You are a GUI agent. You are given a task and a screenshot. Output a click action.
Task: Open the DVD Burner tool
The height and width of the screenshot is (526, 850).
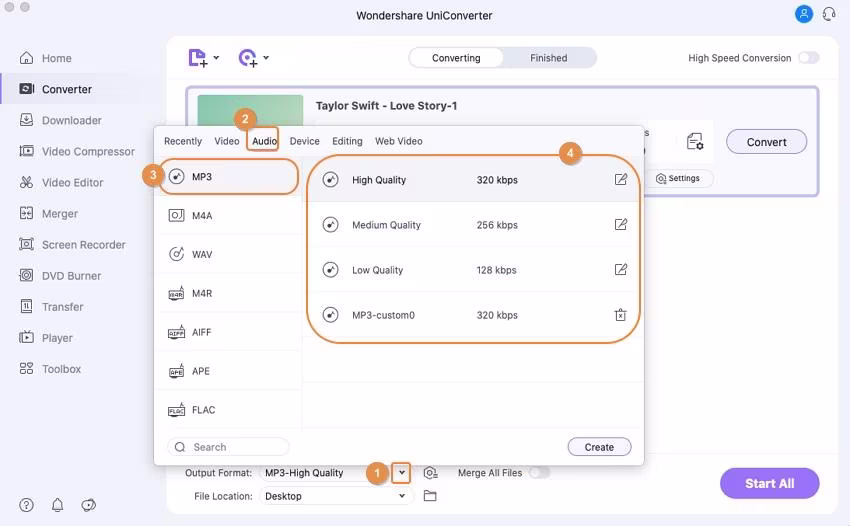(60, 275)
